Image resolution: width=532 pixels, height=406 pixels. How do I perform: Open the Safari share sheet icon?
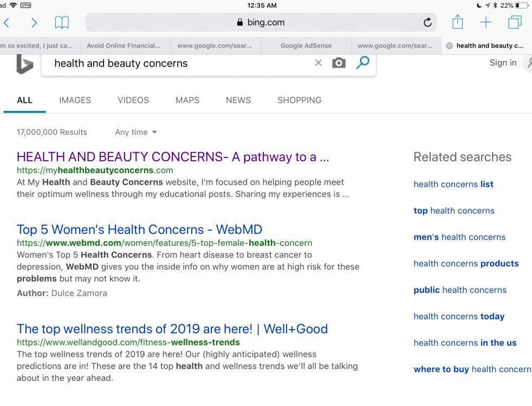[457, 22]
